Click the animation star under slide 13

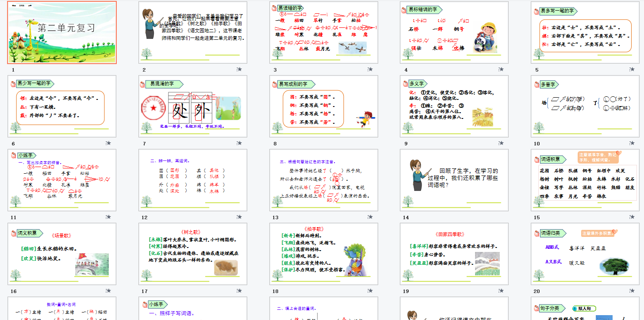[370, 217]
